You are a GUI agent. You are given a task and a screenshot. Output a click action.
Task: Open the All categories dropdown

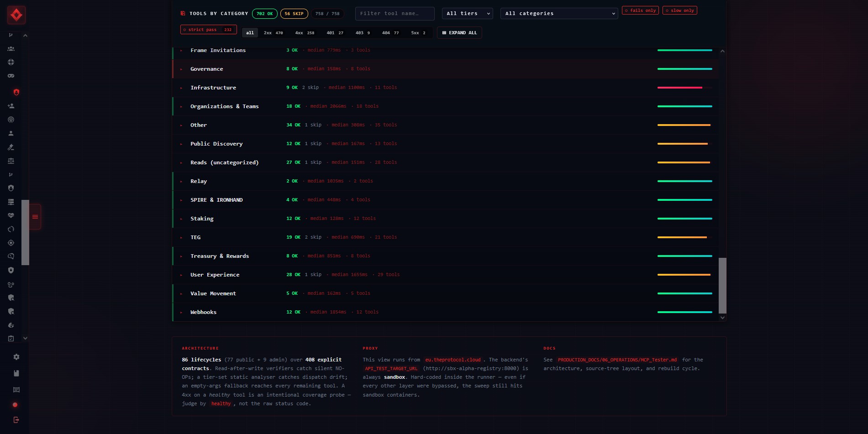tap(559, 14)
